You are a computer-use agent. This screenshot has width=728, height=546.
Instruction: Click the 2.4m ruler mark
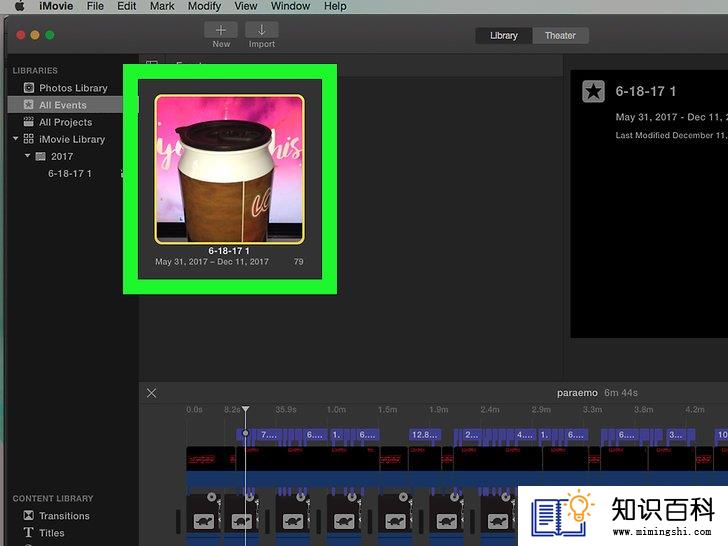click(x=490, y=410)
